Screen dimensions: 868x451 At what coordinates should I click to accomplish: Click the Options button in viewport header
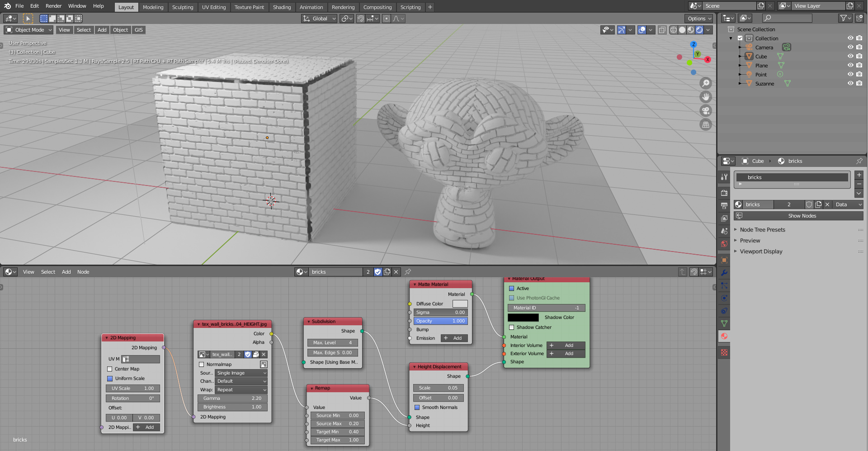(699, 19)
